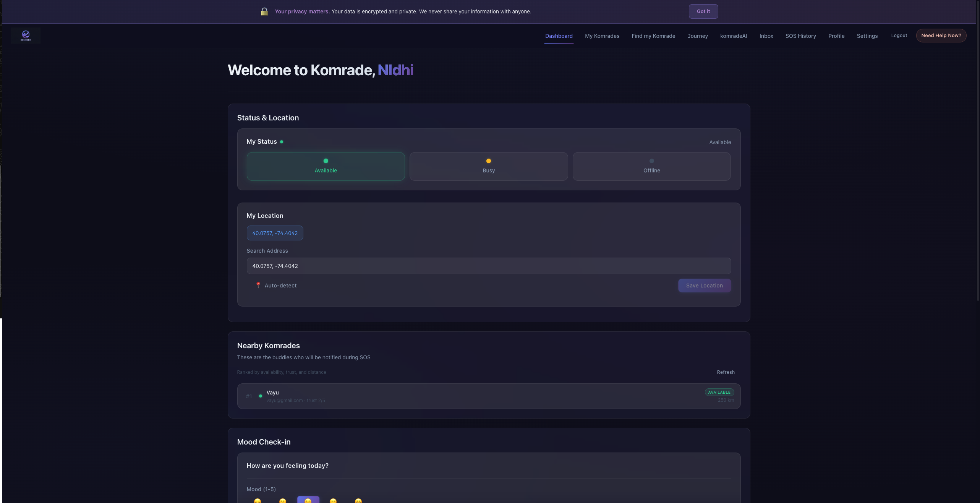
Task: Choose the slightly sad second mood emoji
Action: pyautogui.click(x=283, y=501)
